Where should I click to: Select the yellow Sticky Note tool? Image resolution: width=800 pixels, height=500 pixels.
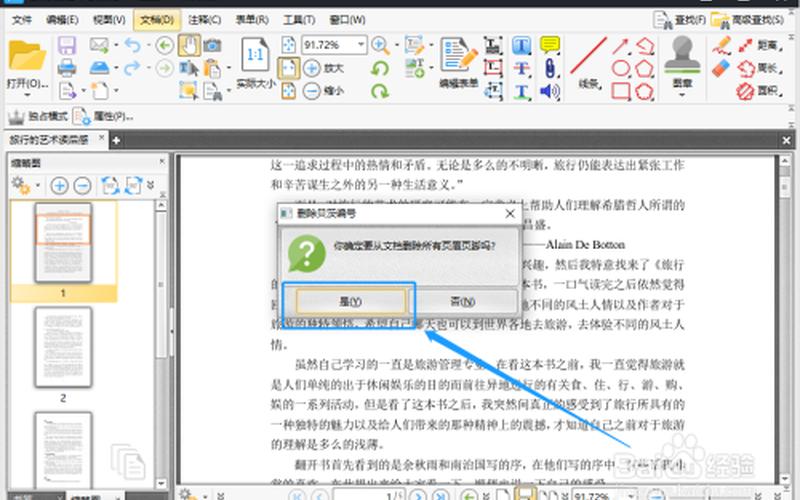(x=549, y=45)
